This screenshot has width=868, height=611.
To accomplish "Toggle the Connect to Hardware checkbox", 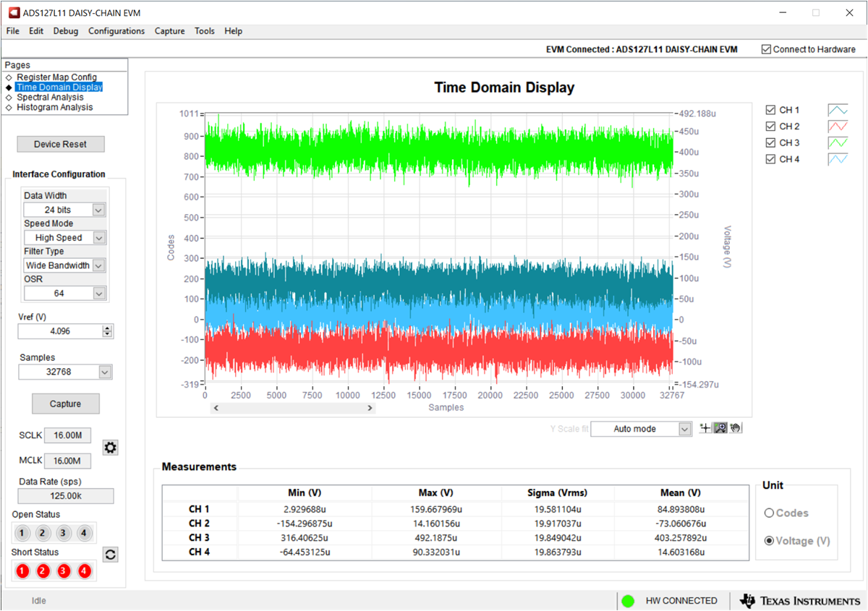I will coord(766,49).
